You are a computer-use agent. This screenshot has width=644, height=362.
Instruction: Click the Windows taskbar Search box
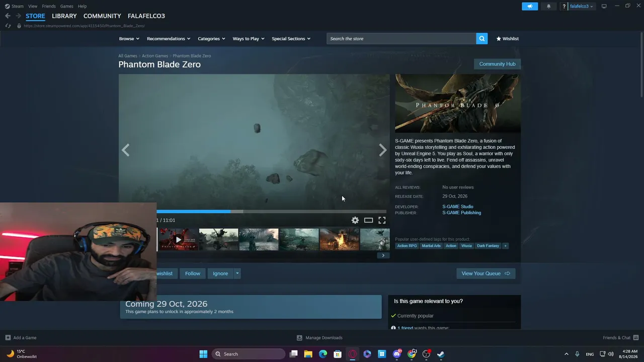[x=248, y=354]
